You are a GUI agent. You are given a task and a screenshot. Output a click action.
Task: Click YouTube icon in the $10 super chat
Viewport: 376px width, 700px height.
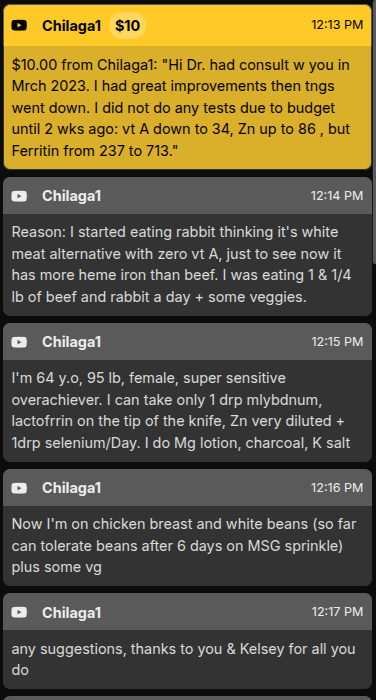pos(19,25)
